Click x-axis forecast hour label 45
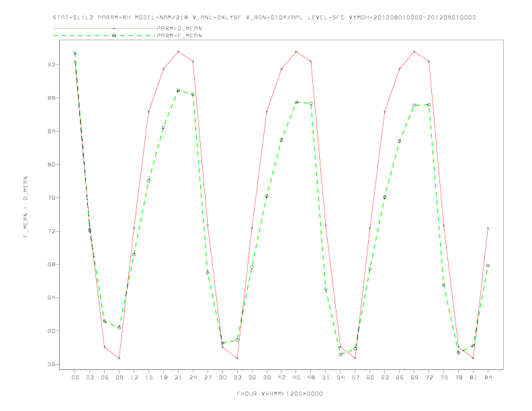This screenshot has width=532, height=411. pos(296,377)
